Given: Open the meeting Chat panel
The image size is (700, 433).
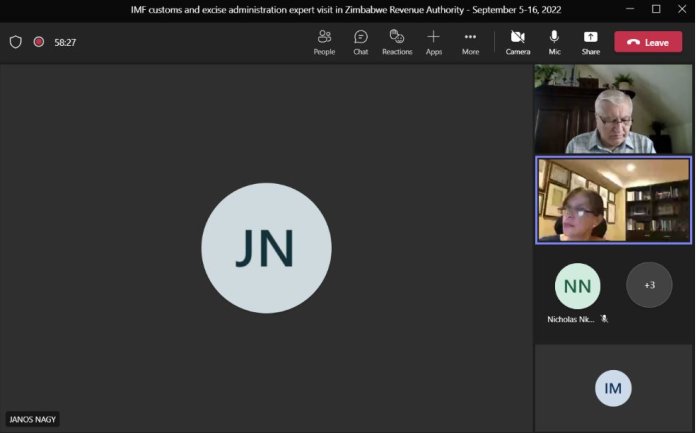Looking at the screenshot, I should click(361, 42).
